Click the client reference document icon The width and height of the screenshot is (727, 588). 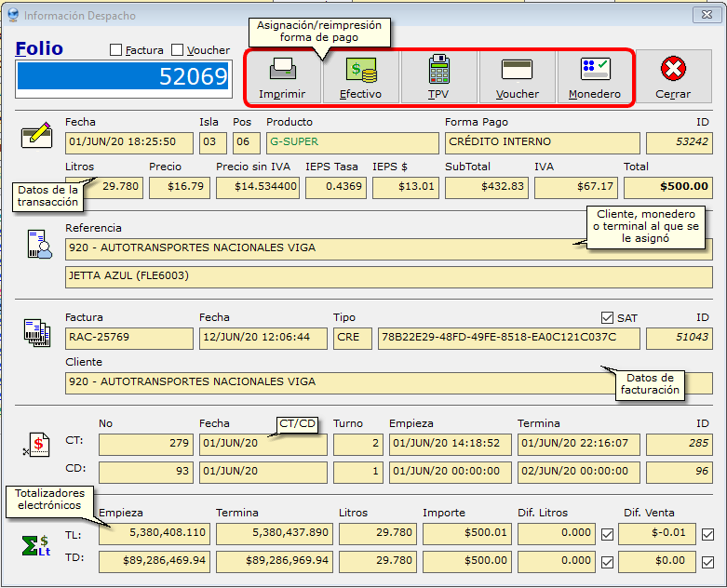click(39, 245)
